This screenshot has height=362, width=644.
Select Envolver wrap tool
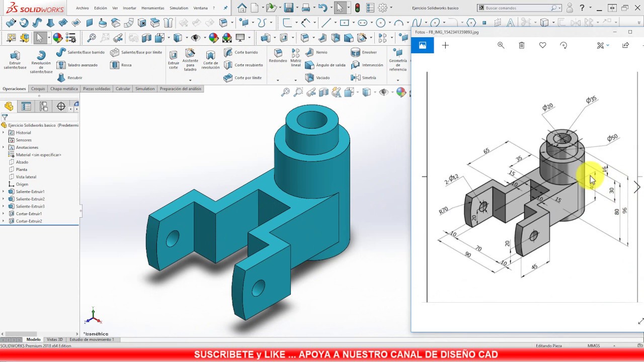pyautogui.click(x=364, y=52)
